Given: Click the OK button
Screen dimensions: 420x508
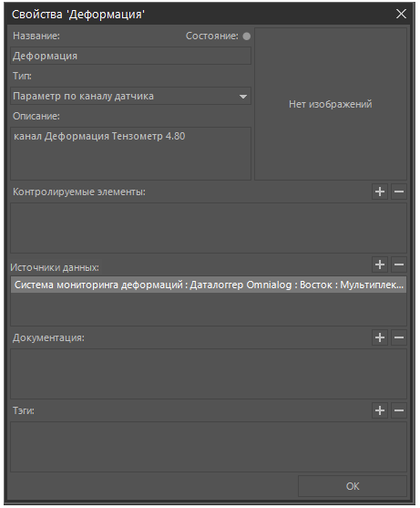Looking at the screenshot, I should point(353,486).
